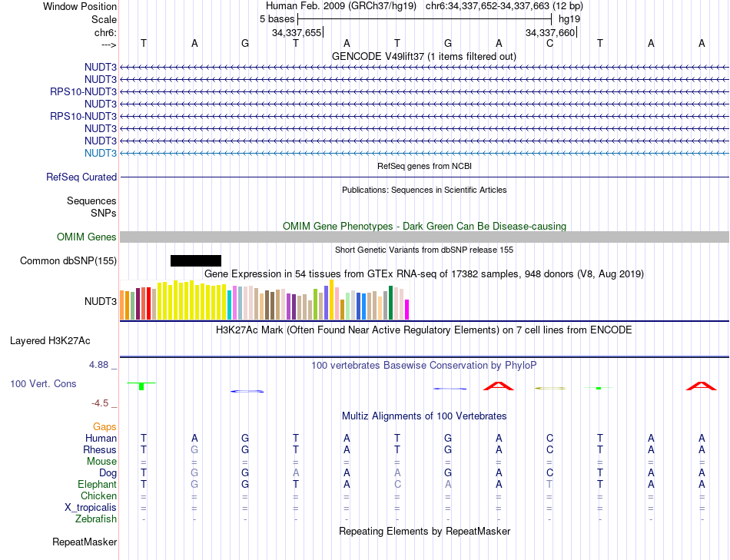
Task: Click the 'Mouse' species label
Action: coord(101,462)
